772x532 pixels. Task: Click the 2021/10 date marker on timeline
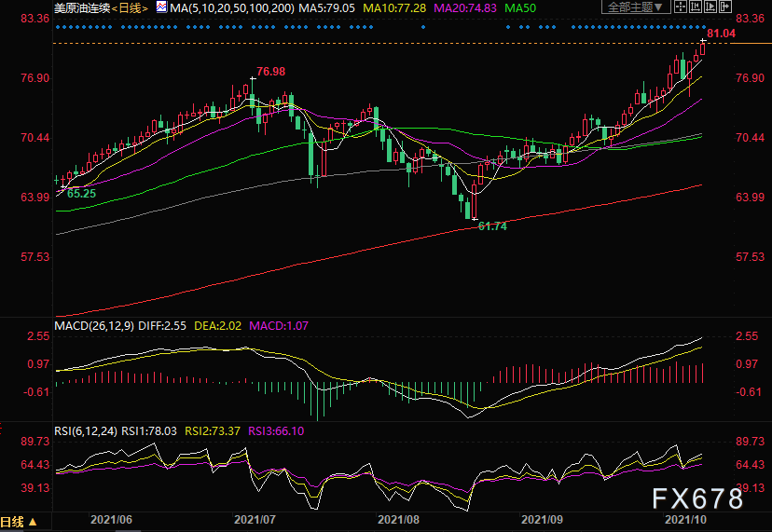coord(685,520)
